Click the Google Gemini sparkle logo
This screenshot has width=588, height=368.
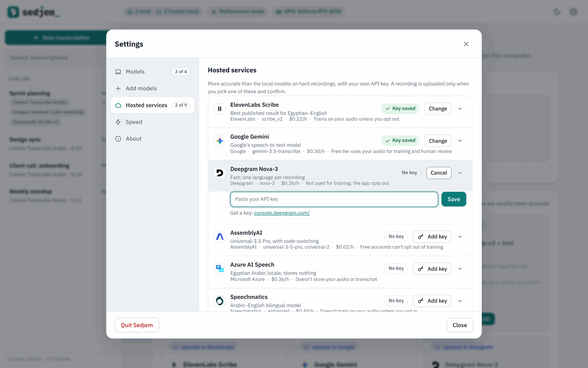coord(220,141)
